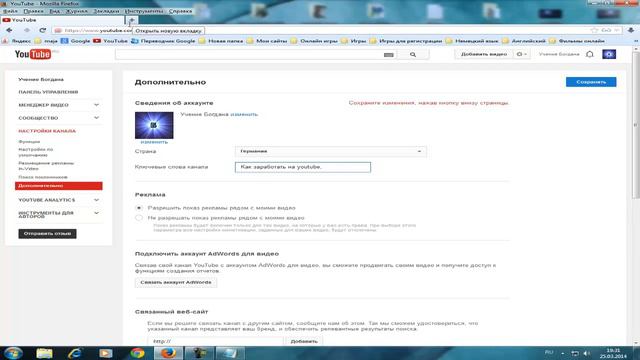Open Панель управления in sidebar
This screenshot has width=640, height=360.
(x=48, y=92)
